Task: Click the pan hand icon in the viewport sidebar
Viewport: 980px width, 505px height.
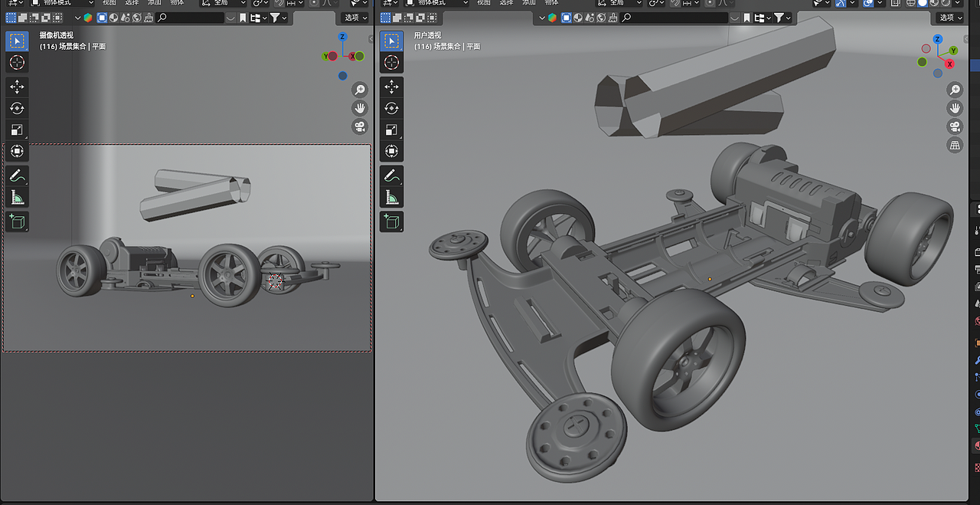Action: tap(955, 107)
